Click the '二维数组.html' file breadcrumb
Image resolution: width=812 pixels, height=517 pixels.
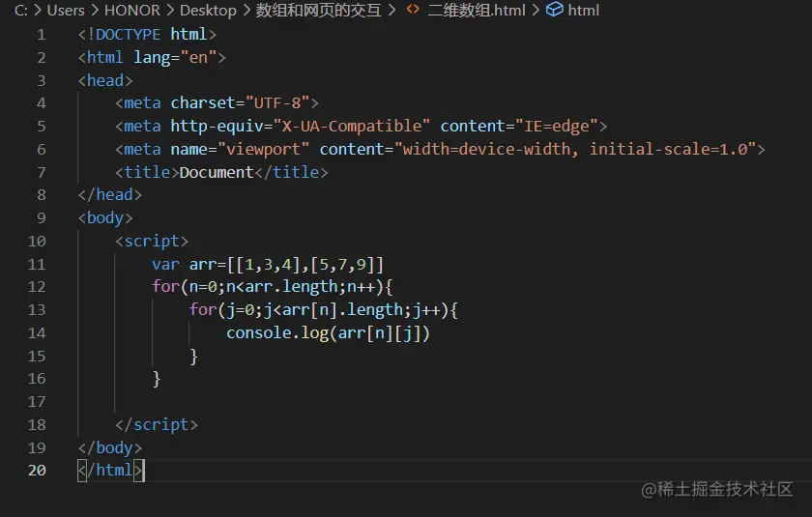click(477, 10)
